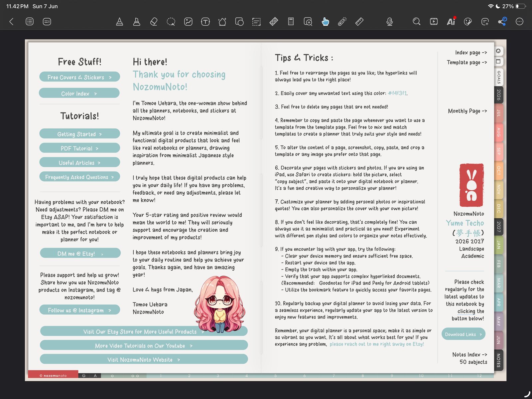Viewport: 532px width, 399px height.
Task: Open the PDF Tutorial button
Action: pyautogui.click(x=79, y=148)
